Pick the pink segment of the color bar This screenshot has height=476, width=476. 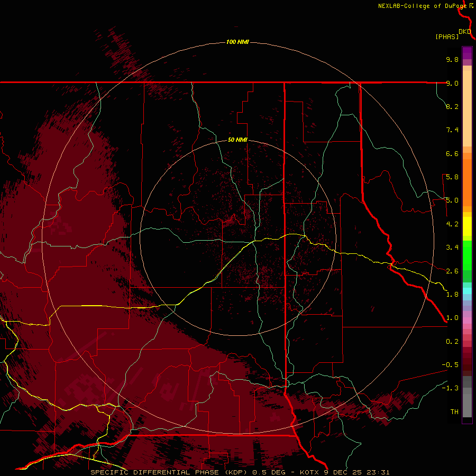coord(467,321)
